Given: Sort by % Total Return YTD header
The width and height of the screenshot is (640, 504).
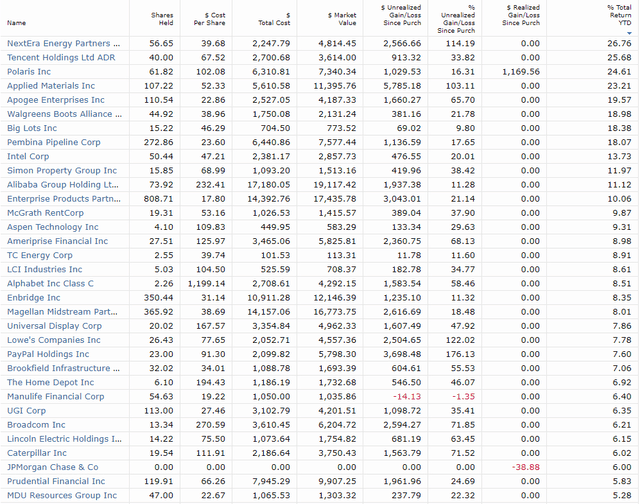Looking at the screenshot, I should coord(619,15).
